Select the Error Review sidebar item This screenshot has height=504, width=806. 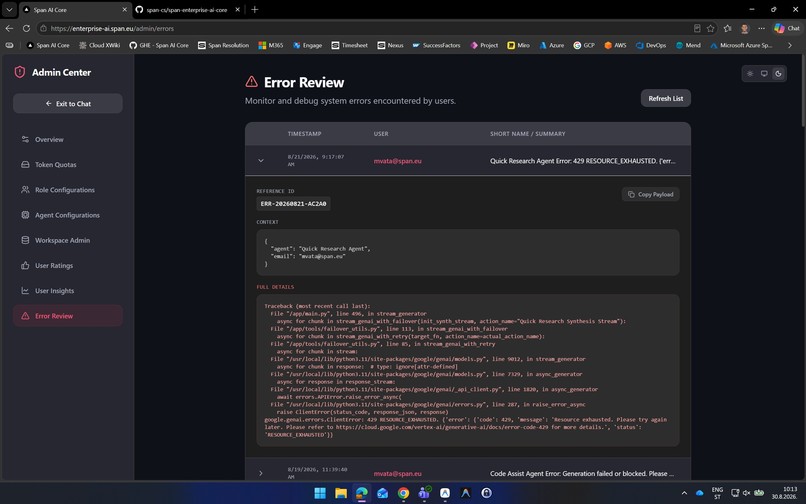pos(67,316)
